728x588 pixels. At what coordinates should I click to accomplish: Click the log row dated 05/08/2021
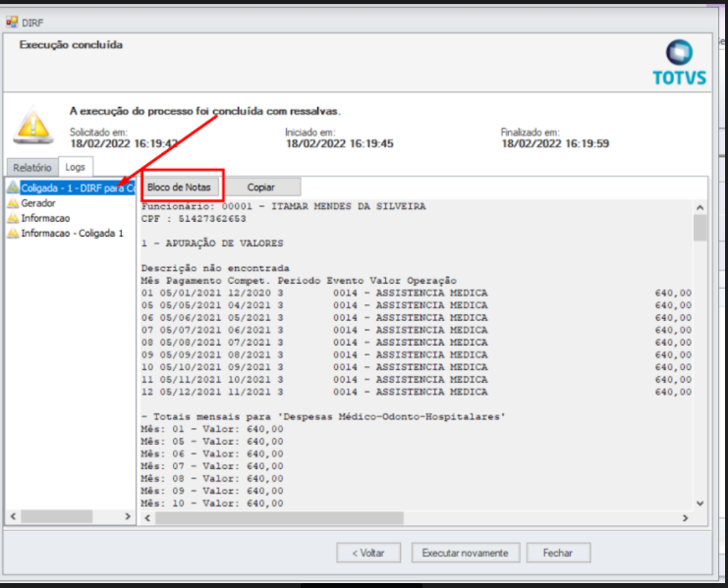tap(417, 343)
